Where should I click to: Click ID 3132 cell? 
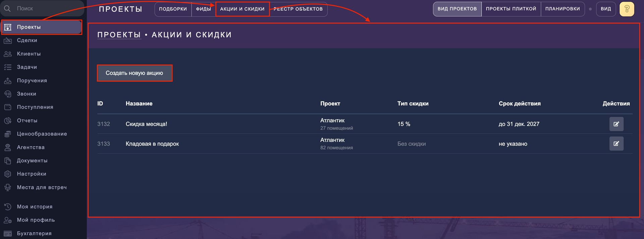104,124
